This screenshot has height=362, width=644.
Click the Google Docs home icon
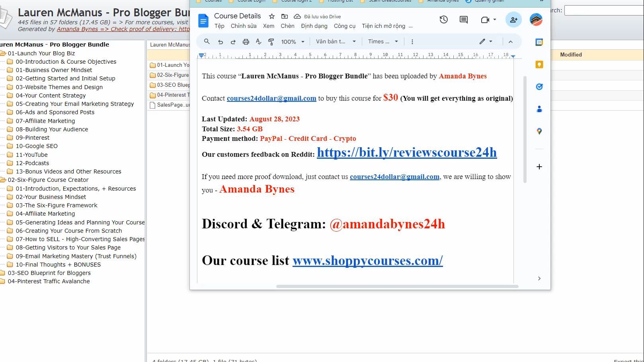point(203,21)
